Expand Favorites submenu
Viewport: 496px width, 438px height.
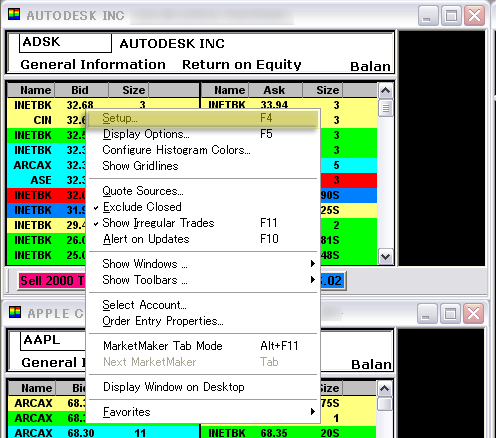[x=203, y=412]
